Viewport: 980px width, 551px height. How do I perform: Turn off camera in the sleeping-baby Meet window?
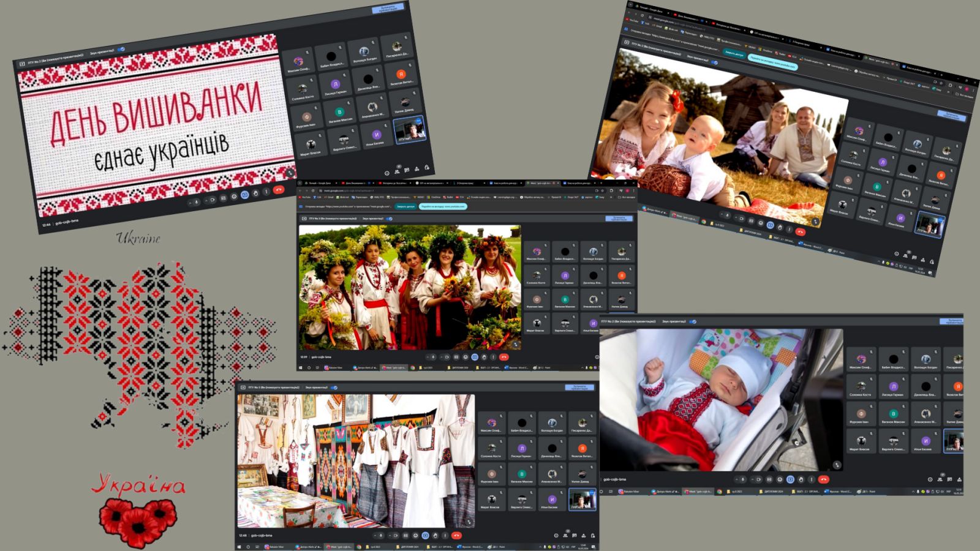pos(758,479)
